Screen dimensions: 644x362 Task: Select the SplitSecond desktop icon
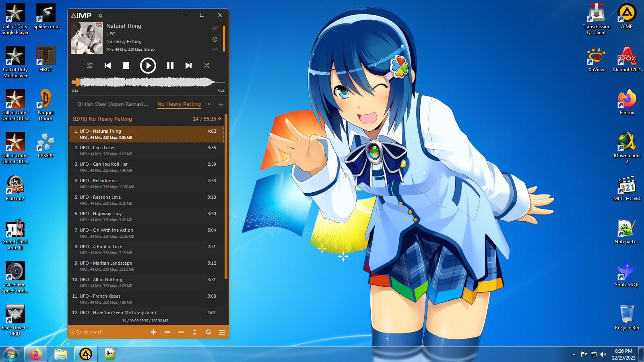coord(46,16)
